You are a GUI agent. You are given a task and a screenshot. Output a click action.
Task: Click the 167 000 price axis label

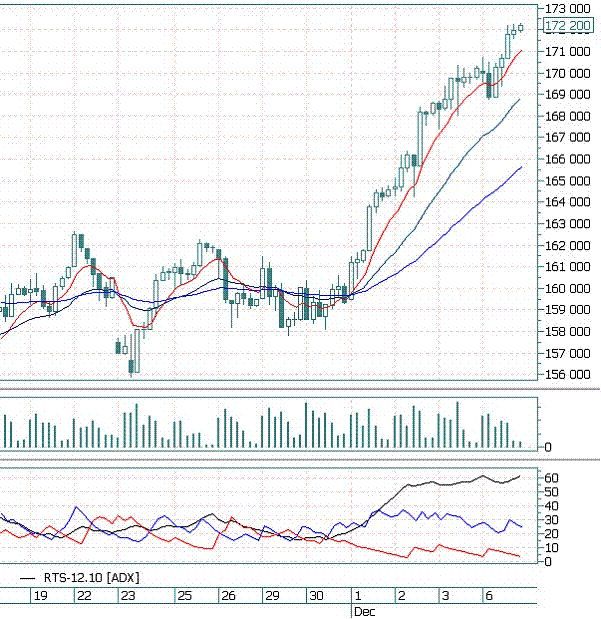[x=568, y=137]
